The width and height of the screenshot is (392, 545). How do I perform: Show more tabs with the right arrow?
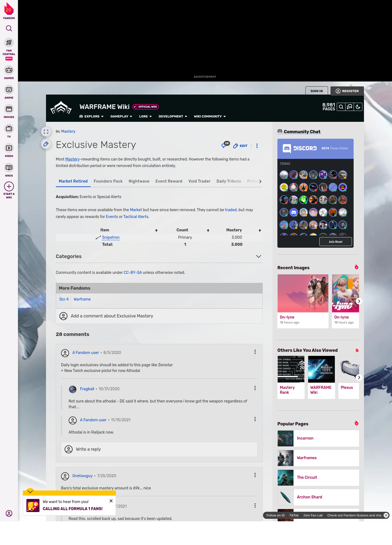pos(260,181)
